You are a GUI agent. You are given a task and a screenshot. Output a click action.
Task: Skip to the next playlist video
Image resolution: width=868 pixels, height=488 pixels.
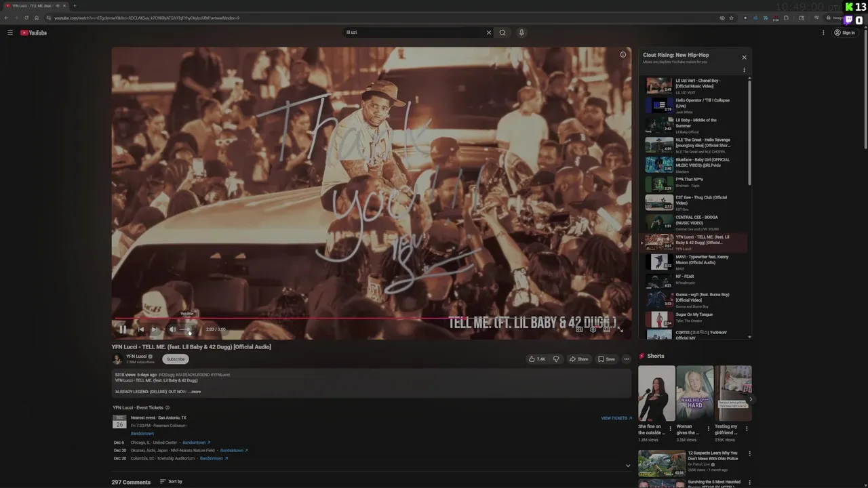155,329
